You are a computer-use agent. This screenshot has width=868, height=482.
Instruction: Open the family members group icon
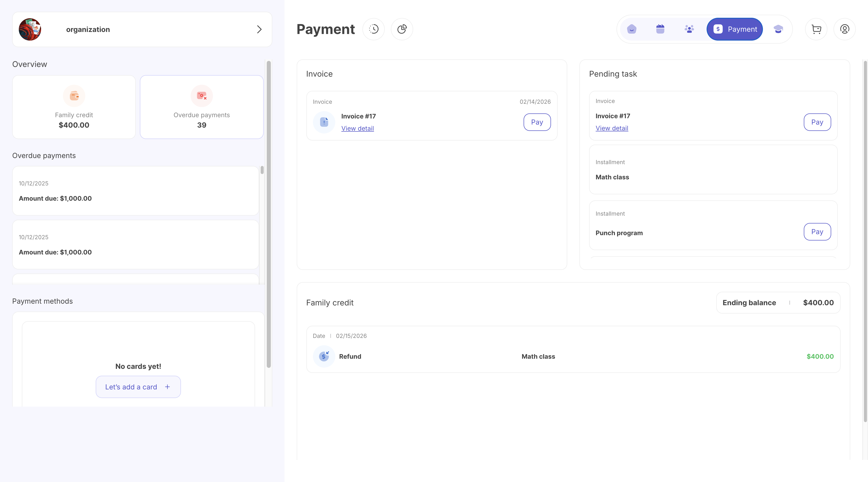pyautogui.click(x=689, y=29)
